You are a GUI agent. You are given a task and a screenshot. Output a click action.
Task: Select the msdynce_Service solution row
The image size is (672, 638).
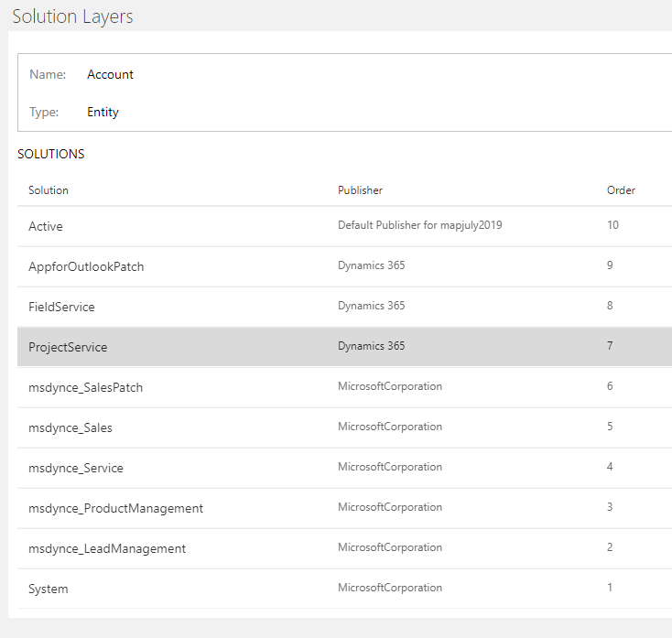[x=344, y=468]
